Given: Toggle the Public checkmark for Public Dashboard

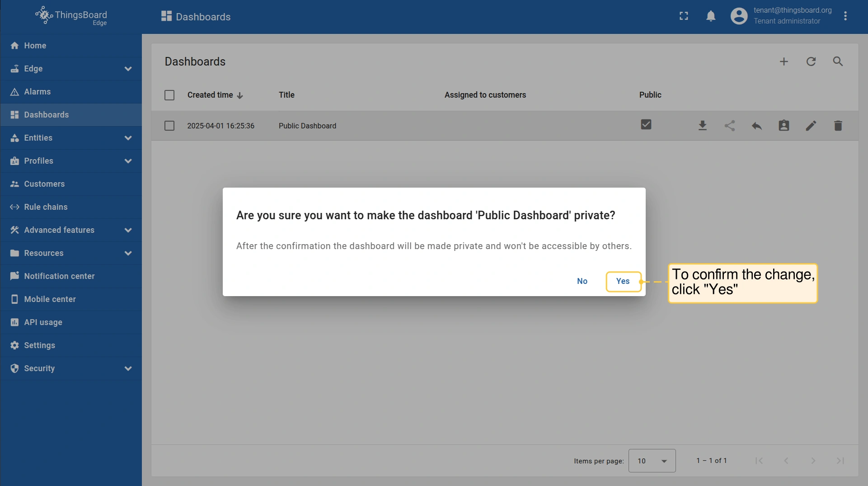Looking at the screenshot, I should tap(646, 124).
